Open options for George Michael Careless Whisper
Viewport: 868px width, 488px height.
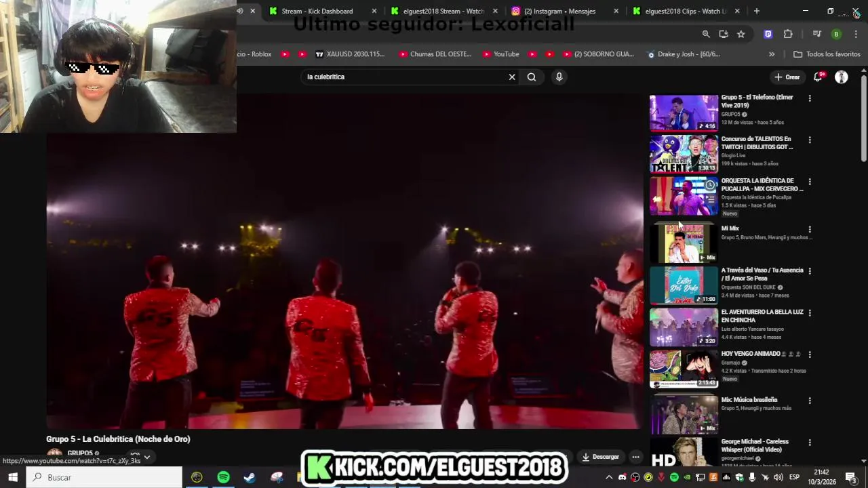pyautogui.click(x=810, y=443)
